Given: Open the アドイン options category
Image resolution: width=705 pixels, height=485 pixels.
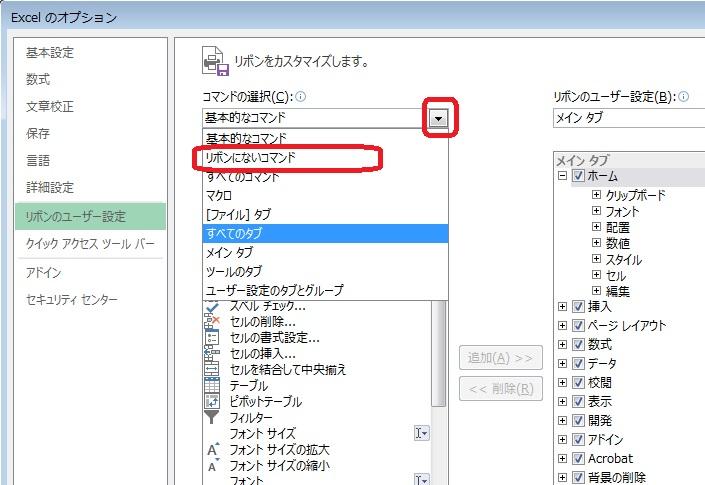Looking at the screenshot, I should [x=90, y=273].
